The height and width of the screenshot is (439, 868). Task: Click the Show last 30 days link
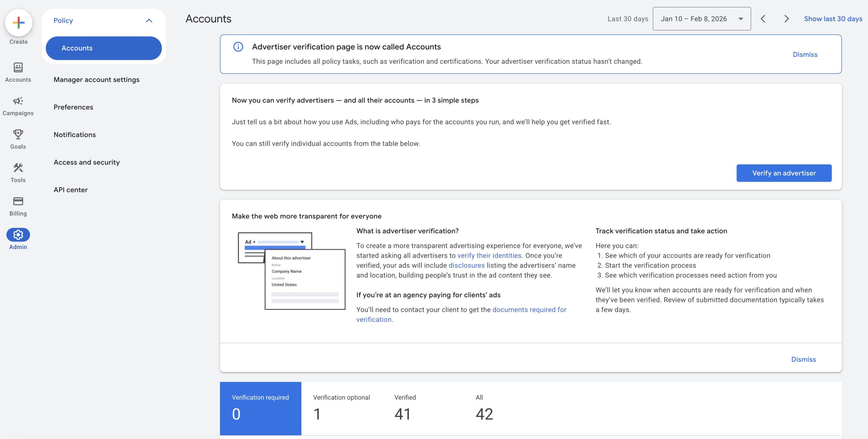point(833,19)
